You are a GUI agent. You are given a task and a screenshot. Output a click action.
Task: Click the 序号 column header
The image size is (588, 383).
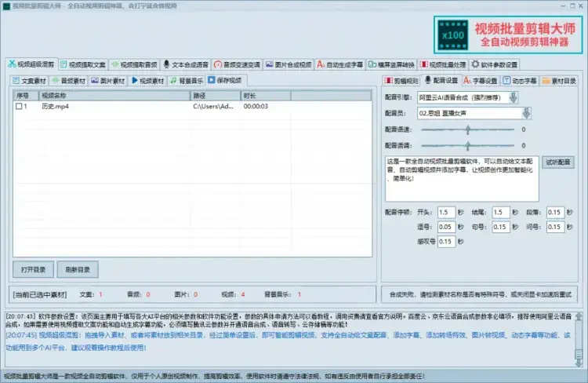(26, 96)
